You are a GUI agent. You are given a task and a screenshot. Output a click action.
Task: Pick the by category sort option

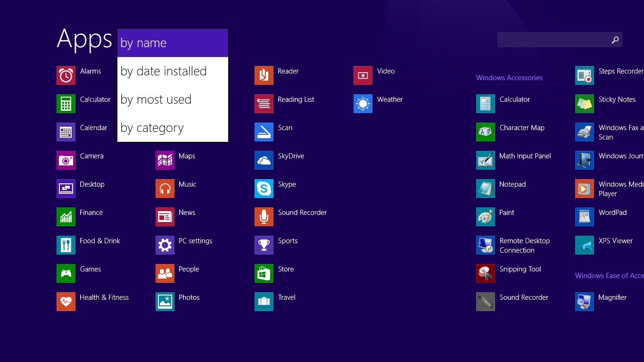[x=173, y=128]
